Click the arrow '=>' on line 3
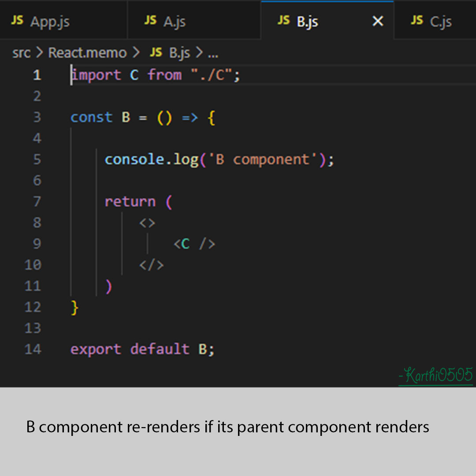The width and height of the screenshot is (476, 476). [x=190, y=118]
